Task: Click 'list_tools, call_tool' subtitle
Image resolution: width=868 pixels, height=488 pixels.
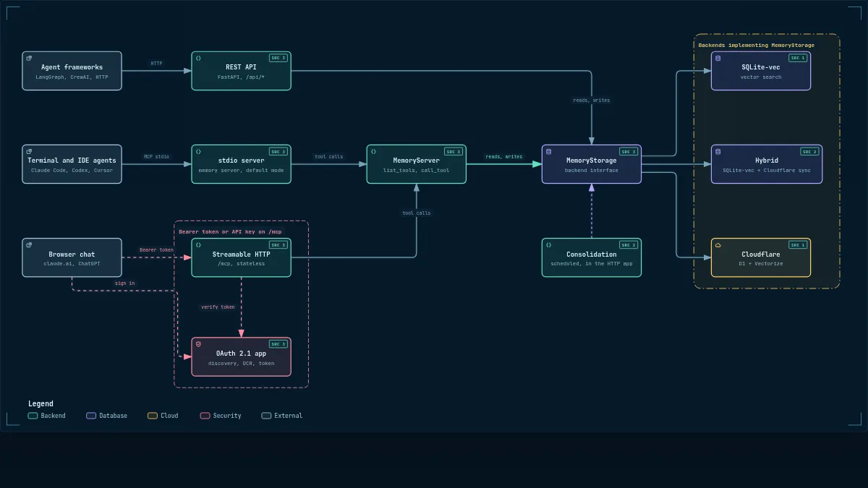Action: (x=416, y=170)
